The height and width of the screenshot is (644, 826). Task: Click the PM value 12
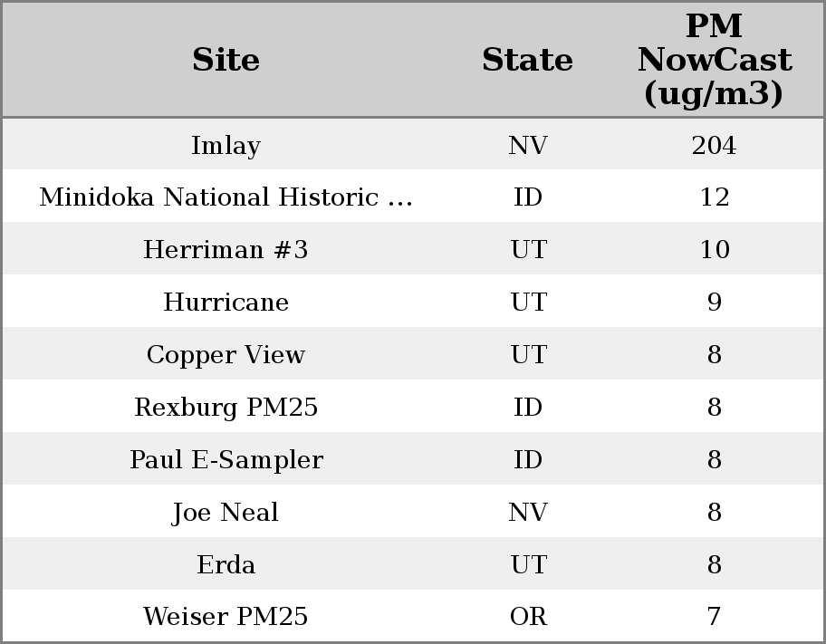pos(714,197)
